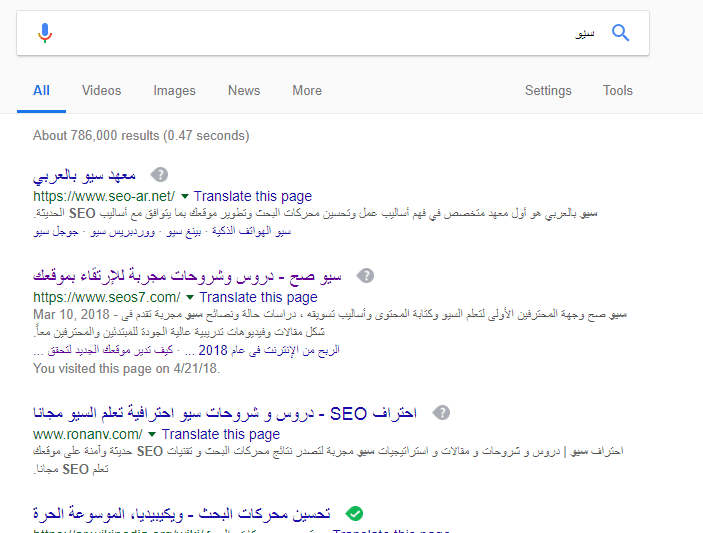The height and width of the screenshot is (533, 703).
Task: Click the www.ronanv.com/ URL text
Action: tap(88, 434)
